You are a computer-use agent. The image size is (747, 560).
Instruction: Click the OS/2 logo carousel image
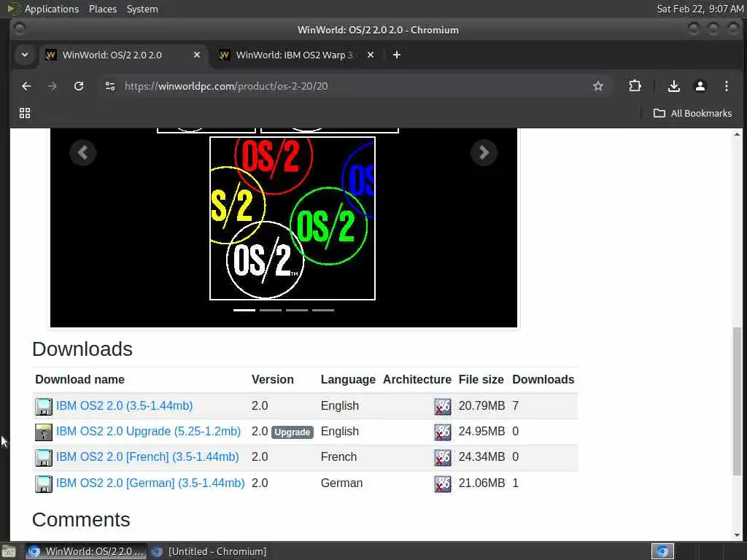point(293,219)
